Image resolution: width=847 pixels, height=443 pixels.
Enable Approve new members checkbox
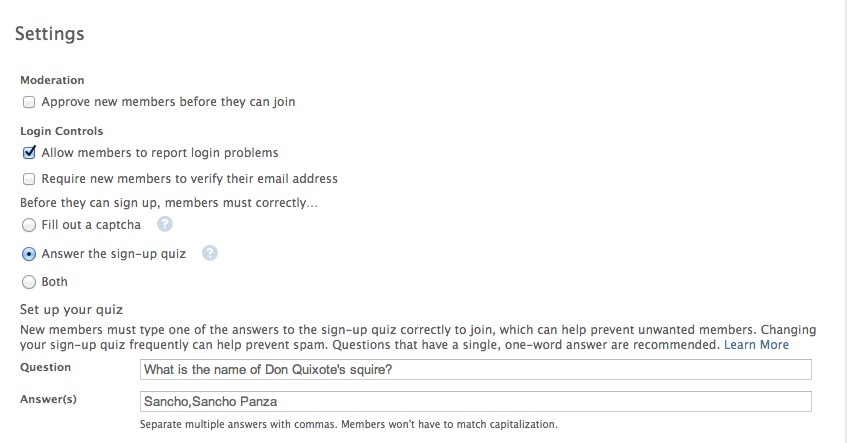pyautogui.click(x=29, y=102)
